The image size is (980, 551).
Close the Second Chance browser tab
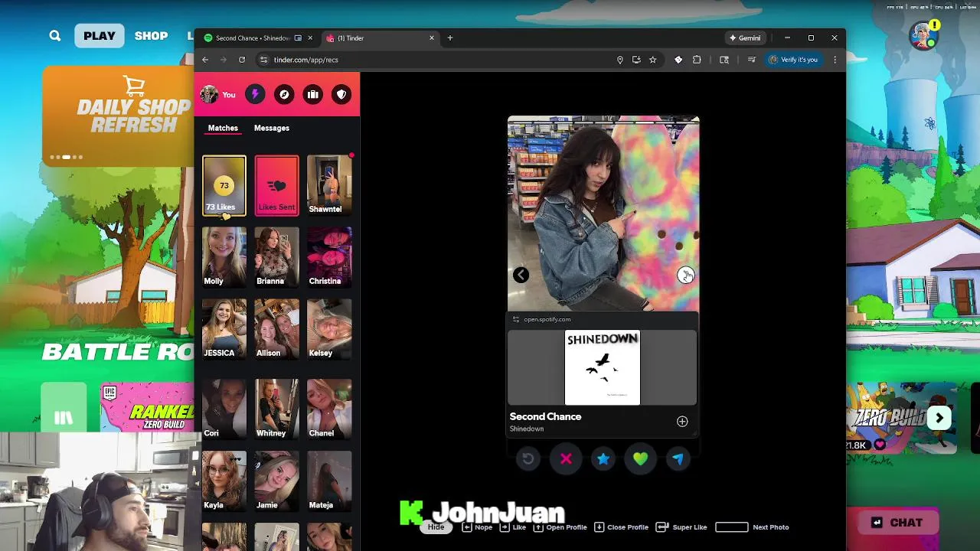(310, 37)
